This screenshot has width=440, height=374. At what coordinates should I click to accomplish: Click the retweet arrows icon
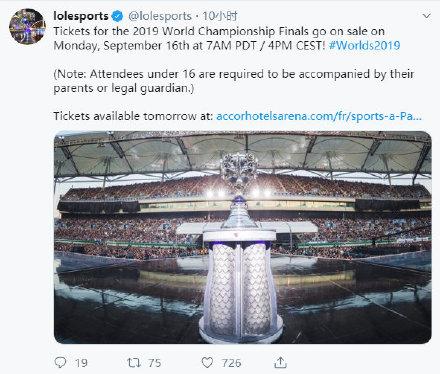click(134, 362)
